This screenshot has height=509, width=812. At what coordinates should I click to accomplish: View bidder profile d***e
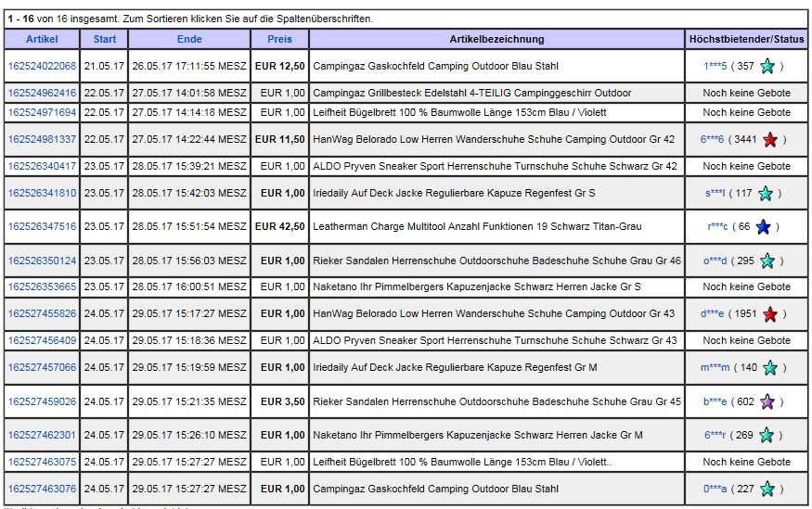point(712,313)
